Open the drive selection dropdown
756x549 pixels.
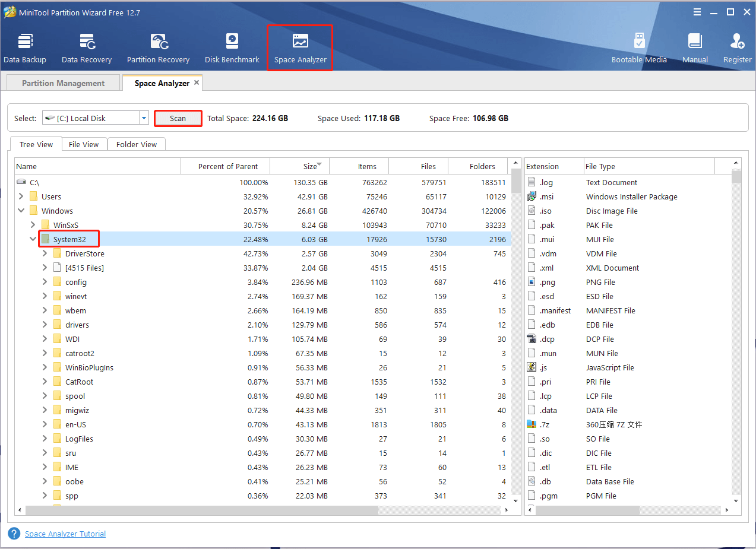144,118
